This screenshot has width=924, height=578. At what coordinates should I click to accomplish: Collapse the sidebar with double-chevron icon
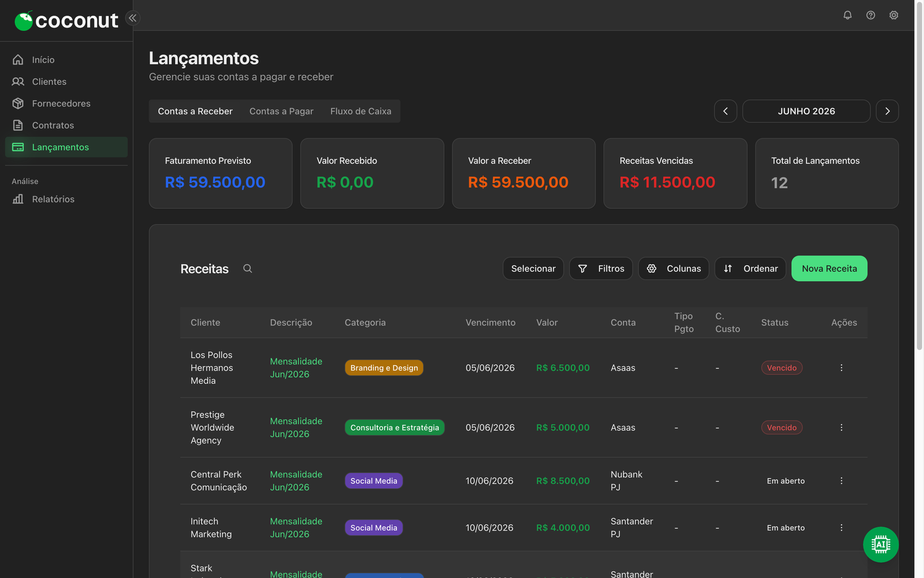[x=133, y=18]
